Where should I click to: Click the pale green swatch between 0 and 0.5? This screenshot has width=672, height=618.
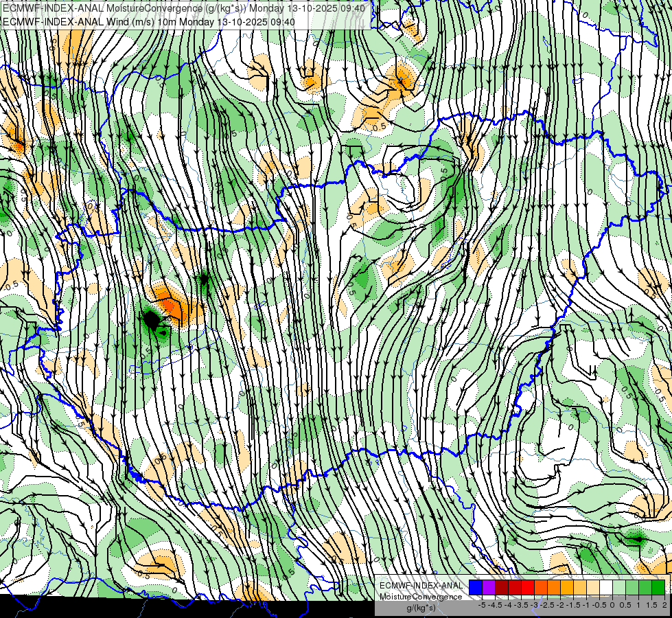pyautogui.click(x=619, y=587)
